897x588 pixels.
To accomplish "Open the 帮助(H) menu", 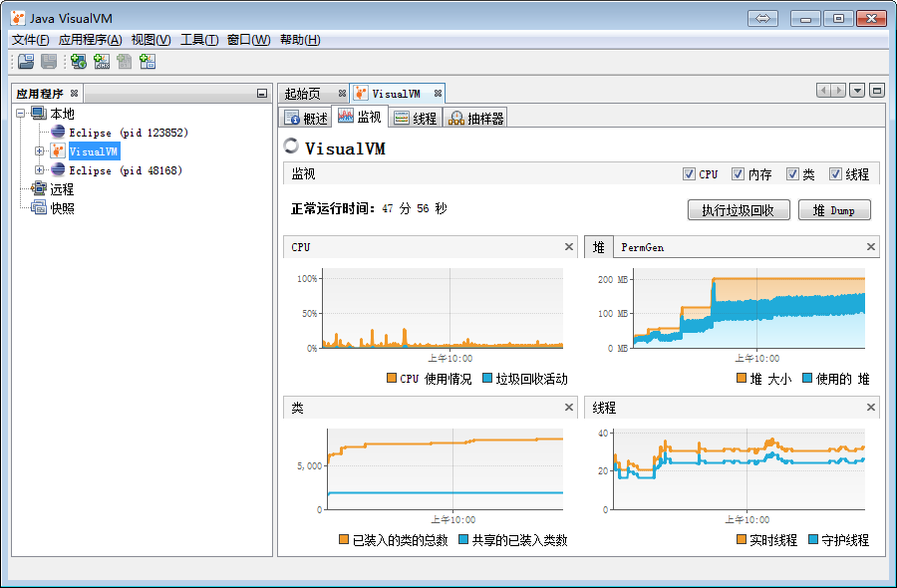I will click(300, 40).
